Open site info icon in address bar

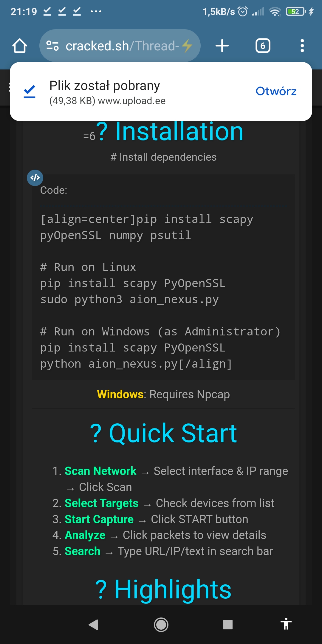click(52, 46)
